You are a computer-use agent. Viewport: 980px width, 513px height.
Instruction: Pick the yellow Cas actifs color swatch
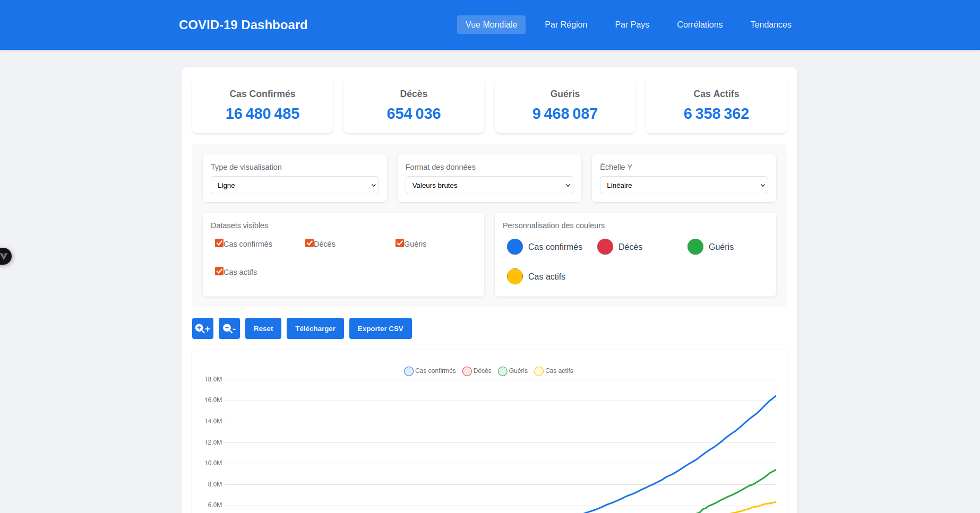click(x=515, y=276)
